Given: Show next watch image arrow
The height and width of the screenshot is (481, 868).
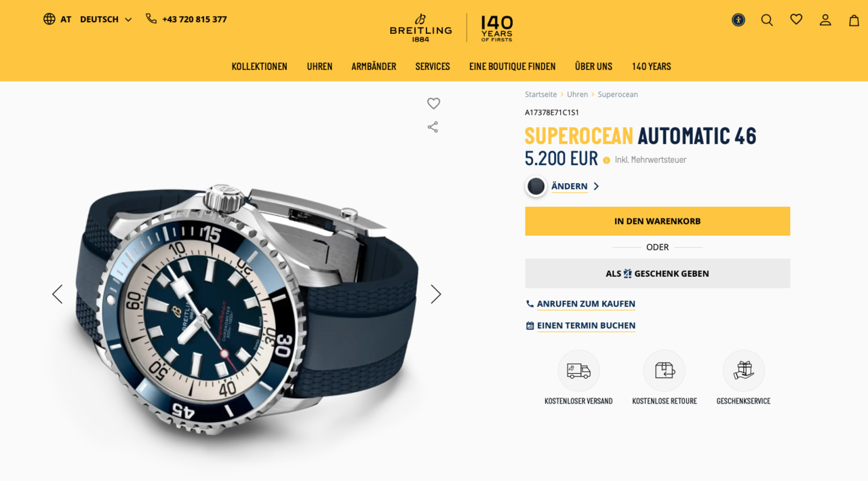Looking at the screenshot, I should tap(435, 294).
